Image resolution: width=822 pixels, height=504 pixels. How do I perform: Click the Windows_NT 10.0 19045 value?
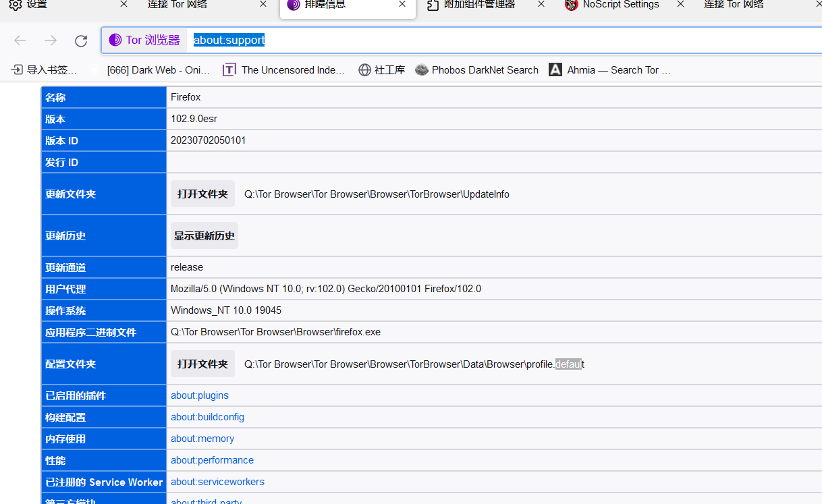[226, 310]
